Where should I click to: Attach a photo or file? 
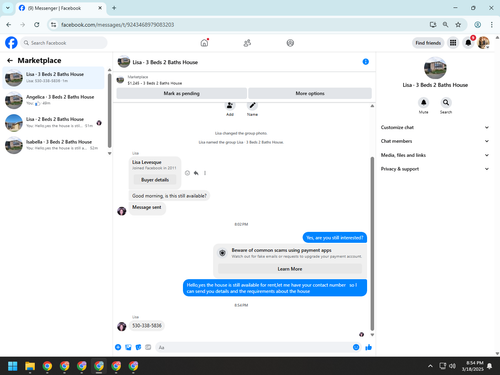128,347
